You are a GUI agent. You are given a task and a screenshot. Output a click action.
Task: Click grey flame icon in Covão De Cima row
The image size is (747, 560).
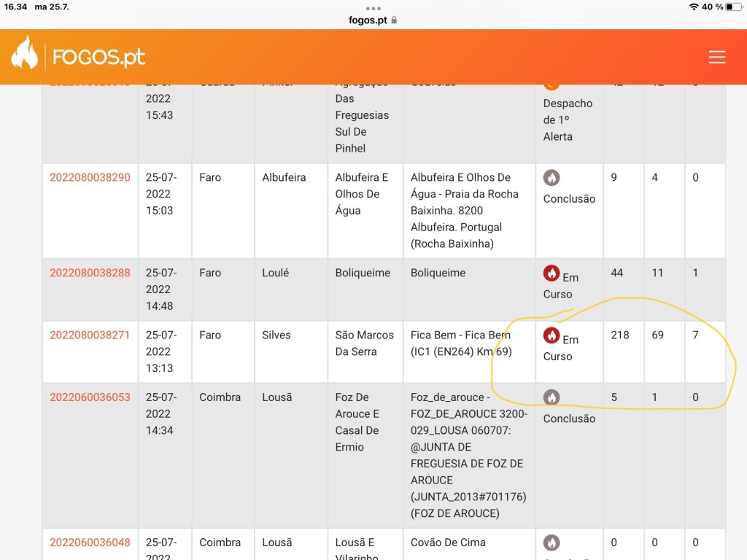(x=551, y=542)
